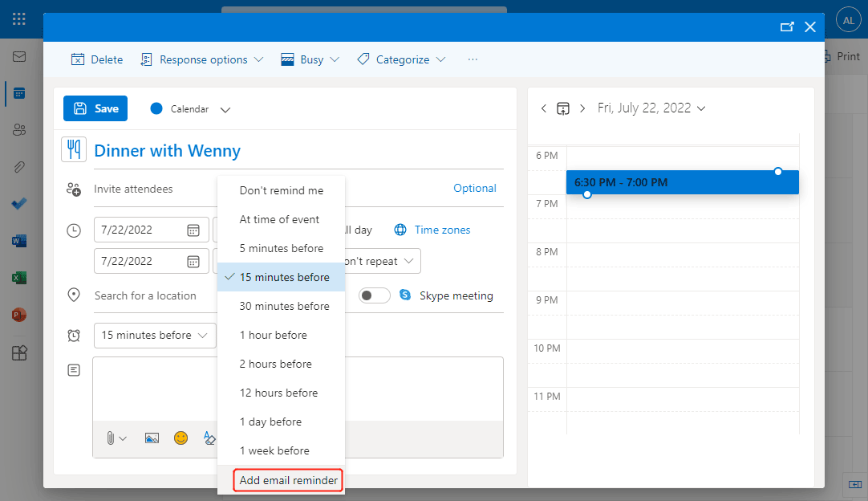Screen dimensions: 868x501
Task: Insert picture inline in the description
Action: coord(152,438)
